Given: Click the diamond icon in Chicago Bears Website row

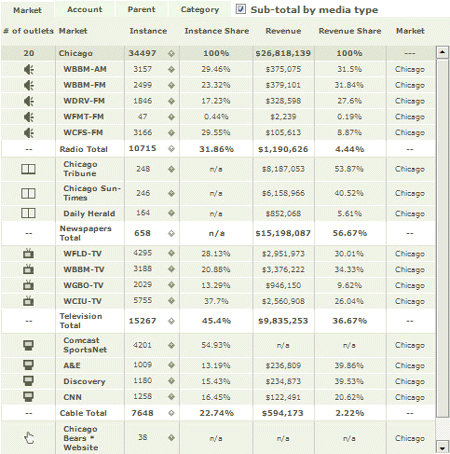Looking at the screenshot, I should click(x=171, y=438).
